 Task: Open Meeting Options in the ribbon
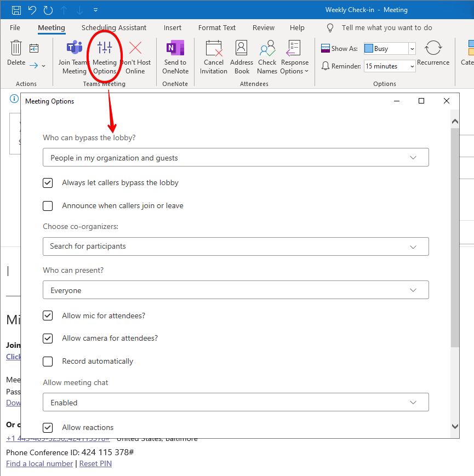tap(104, 57)
